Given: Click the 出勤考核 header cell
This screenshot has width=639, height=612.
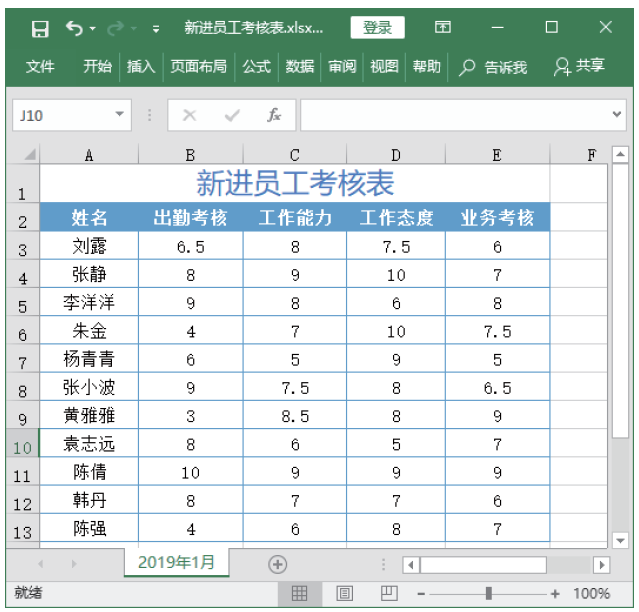Looking at the screenshot, I should point(190,217).
